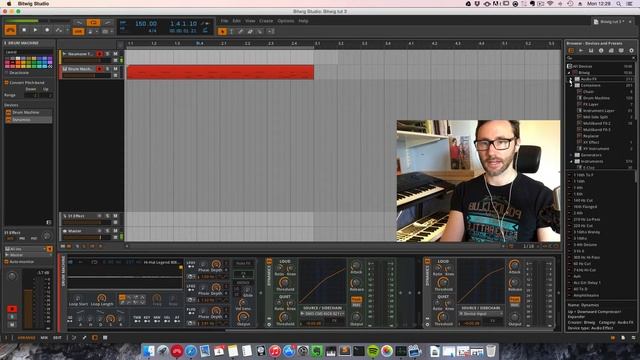This screenshot has height=360, width=640.
Task: Click the global Record button
Action: 47,30
